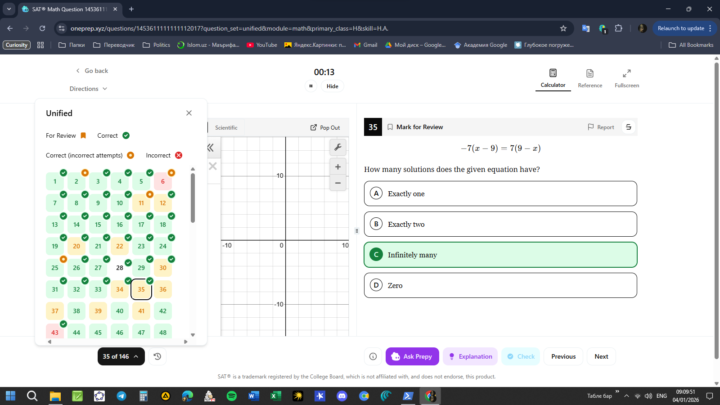Open question info icon

373,356
